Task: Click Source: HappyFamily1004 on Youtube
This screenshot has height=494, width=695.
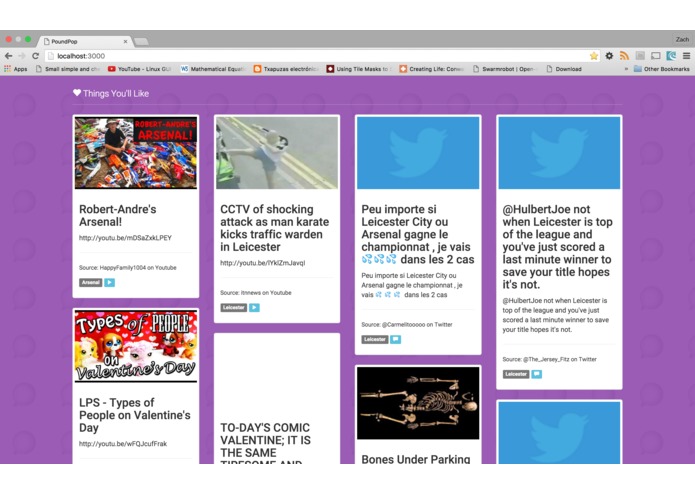Action: coord(128,268)
